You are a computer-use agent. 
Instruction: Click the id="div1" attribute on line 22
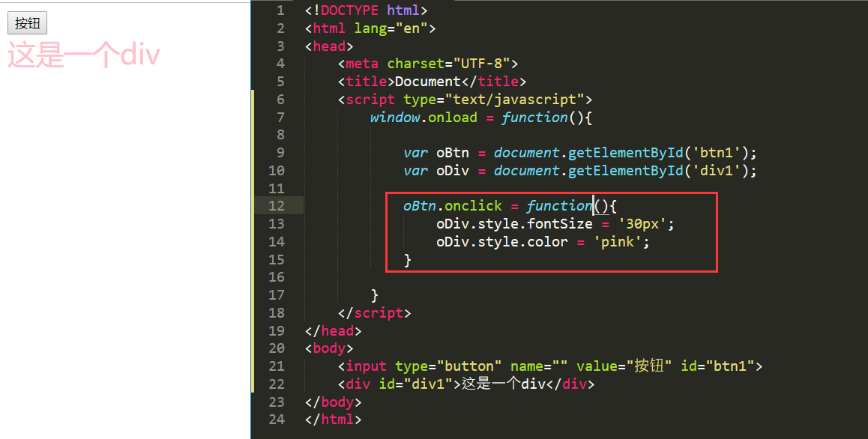coord(416,384)
